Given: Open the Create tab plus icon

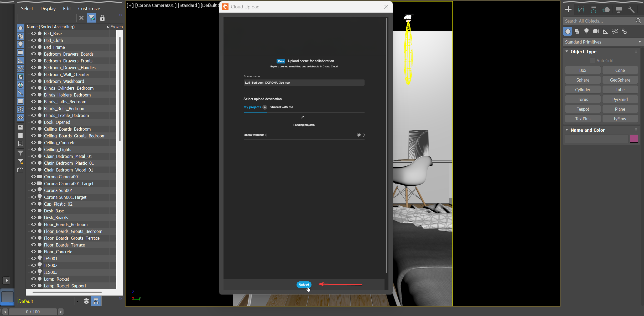Looking at the screenshot, I should pyautogui.click(x=568, y=10).
